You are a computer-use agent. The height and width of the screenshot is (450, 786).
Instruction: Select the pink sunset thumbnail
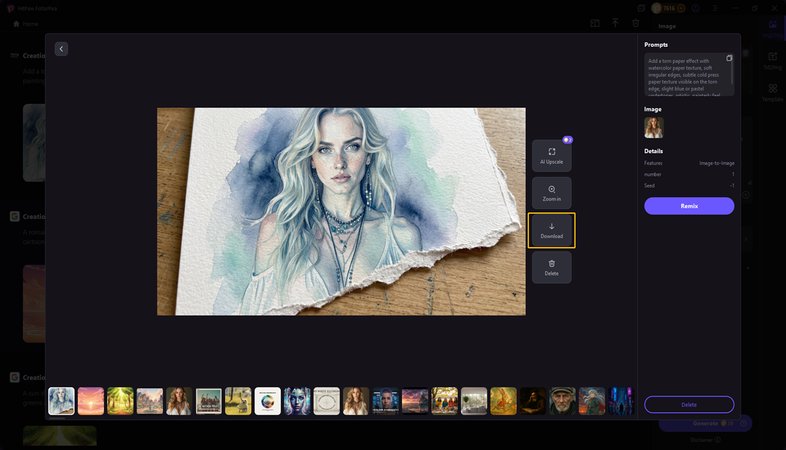tap(91, 401)
